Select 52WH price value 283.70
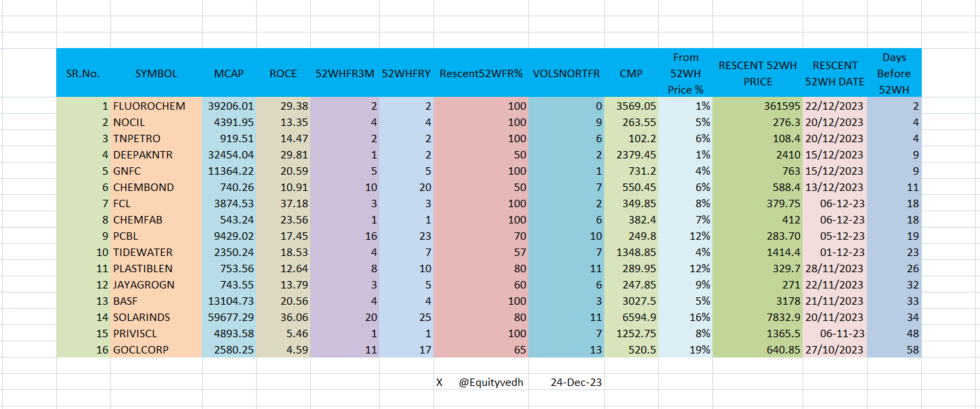This screenshot has height=409, width=980. (x=758, y=236)
